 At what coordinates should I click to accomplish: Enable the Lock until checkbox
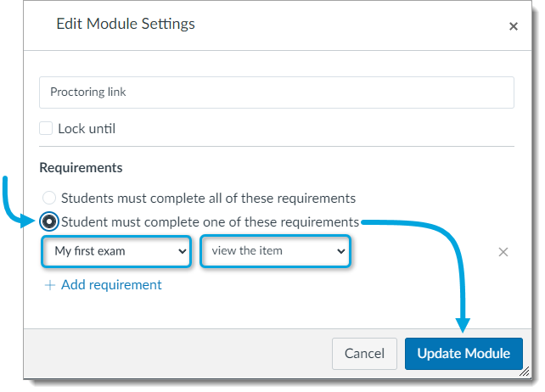pos(46,129)
